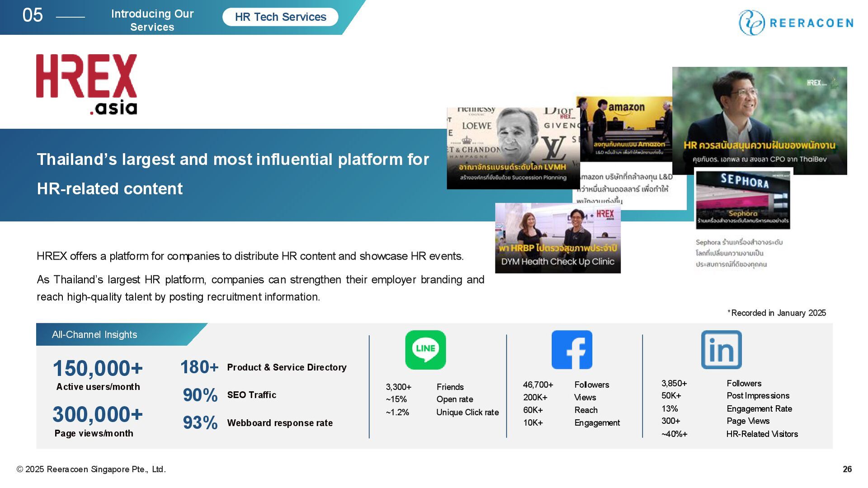Click the LinkedIn logo icon
Viewport: 868px width, 488px height.
point(722,350)
